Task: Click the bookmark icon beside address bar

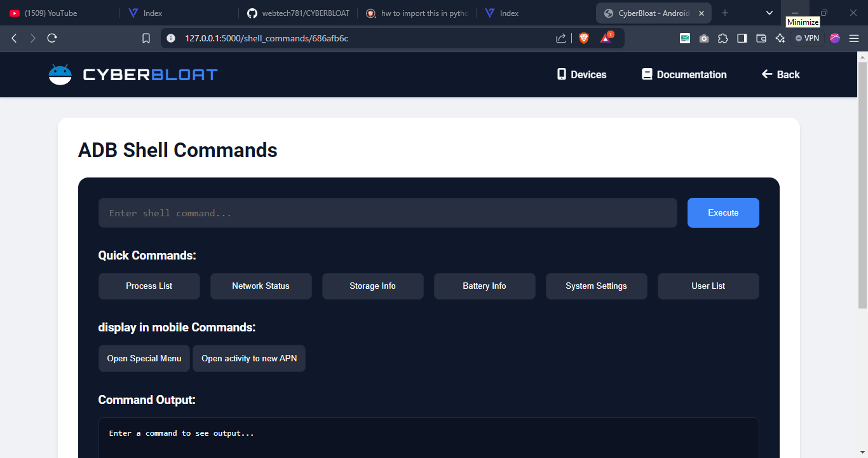Action: pos(146,38)
